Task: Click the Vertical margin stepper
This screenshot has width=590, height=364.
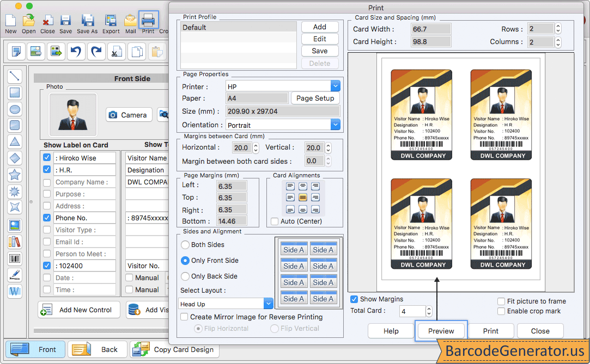Action: point(329,147)
